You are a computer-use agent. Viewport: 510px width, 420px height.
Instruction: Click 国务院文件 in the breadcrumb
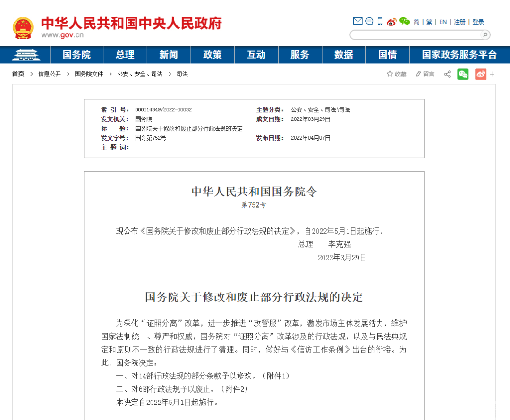point(89,74)
